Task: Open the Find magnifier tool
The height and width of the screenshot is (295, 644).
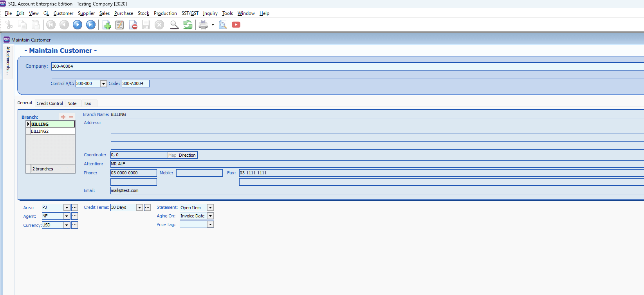Action: (175, 25)
